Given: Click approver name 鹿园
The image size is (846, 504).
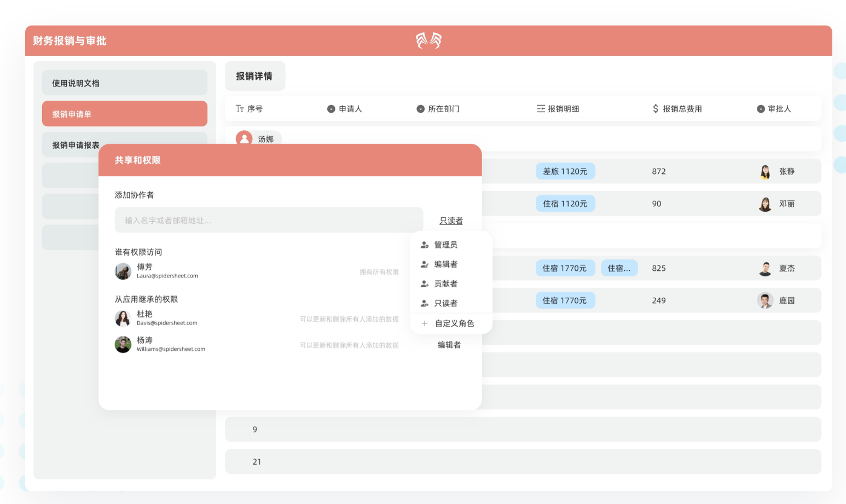Looking at the screenshot, I should [787, 300].
